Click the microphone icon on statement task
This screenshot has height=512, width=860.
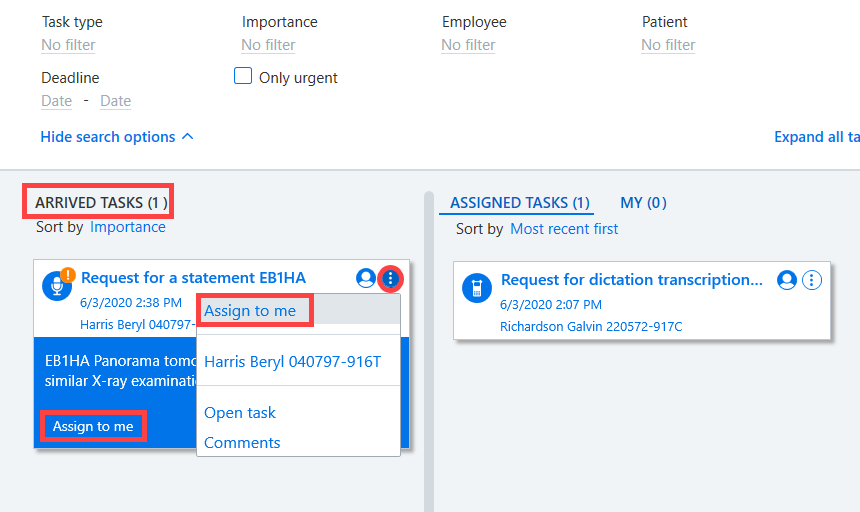point(56,286)
